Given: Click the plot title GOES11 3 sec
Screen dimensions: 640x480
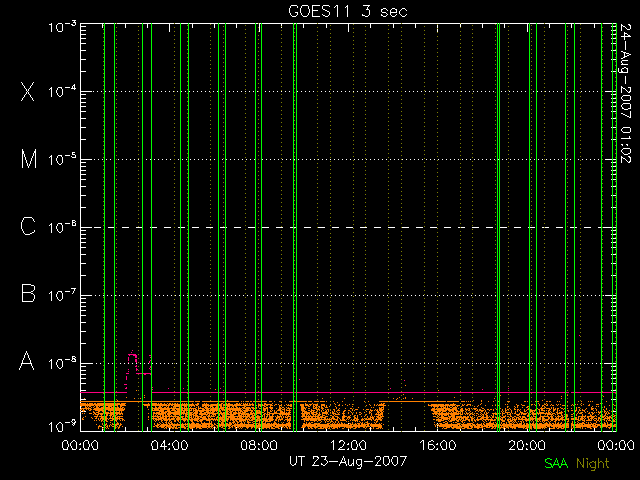Looking at the screenshot, I should click(348, 11).
